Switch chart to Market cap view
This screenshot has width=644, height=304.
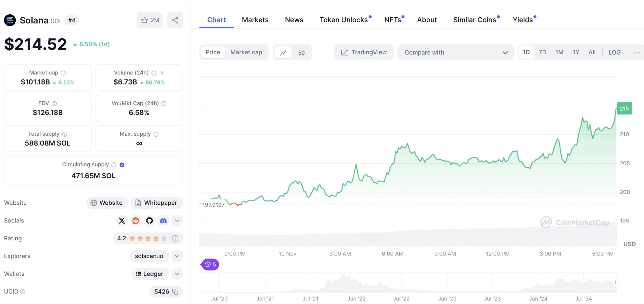(x=246, y=52)
